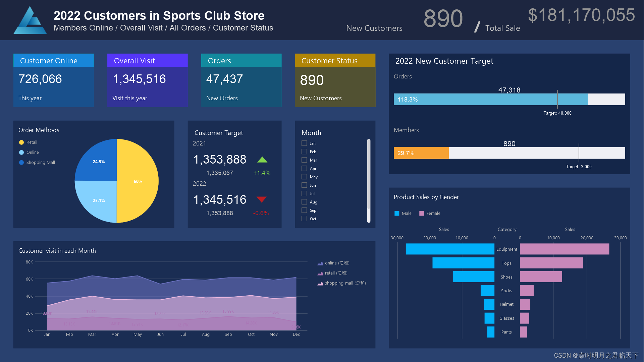
Task: Click the online series legend icon
Action: coord(320,263)
